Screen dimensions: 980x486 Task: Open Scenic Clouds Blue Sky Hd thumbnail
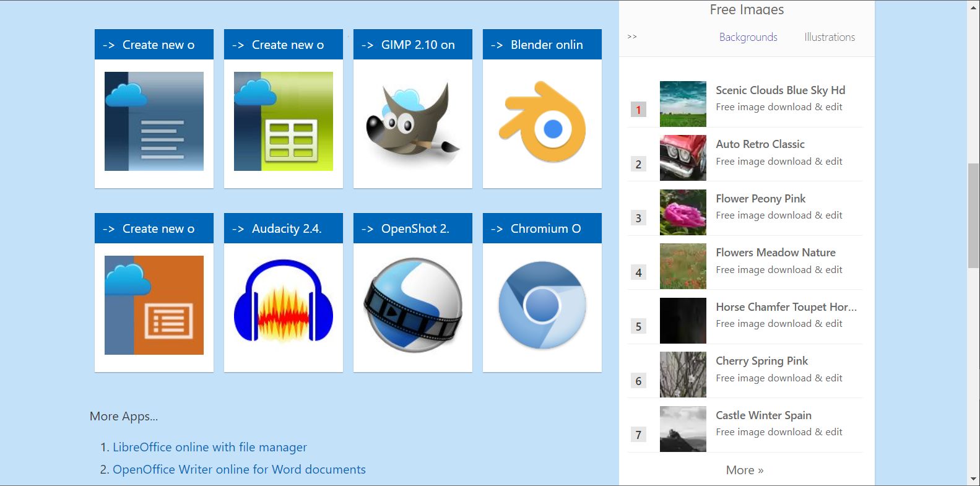[683, 104]
